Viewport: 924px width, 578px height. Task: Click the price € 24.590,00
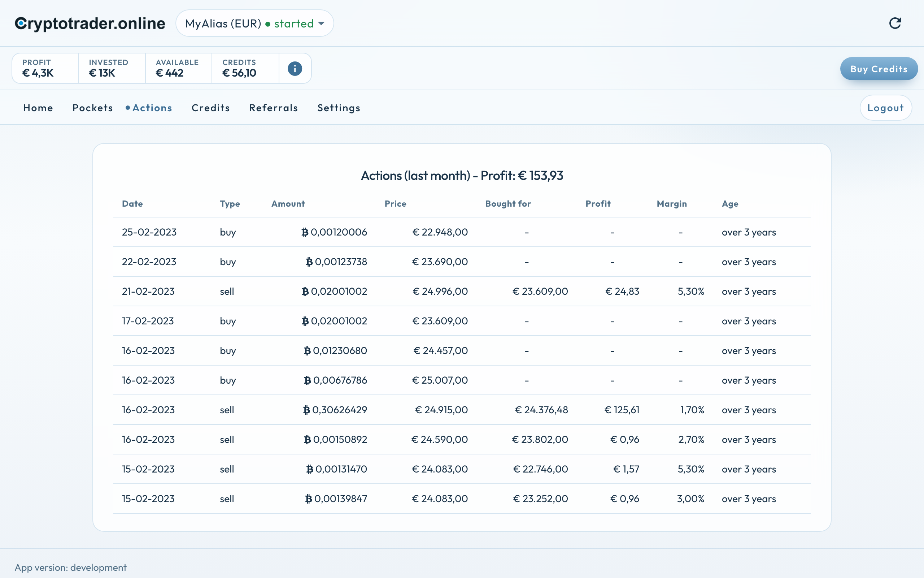440,440
